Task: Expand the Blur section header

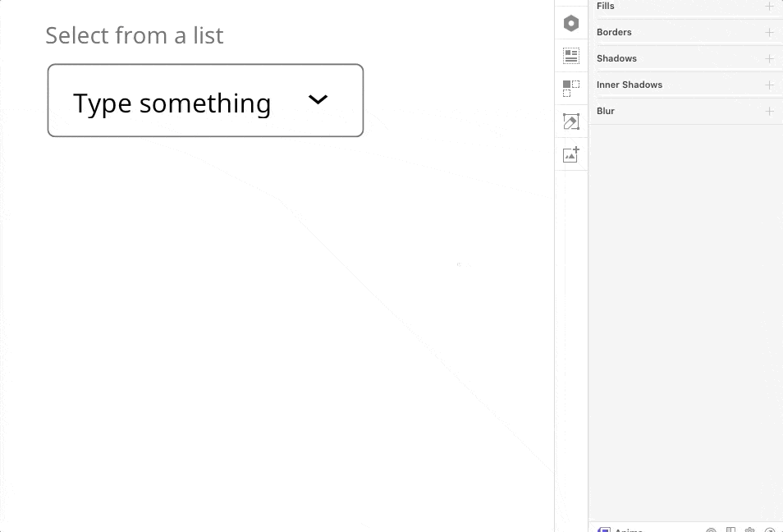Action: coord(606,112)
